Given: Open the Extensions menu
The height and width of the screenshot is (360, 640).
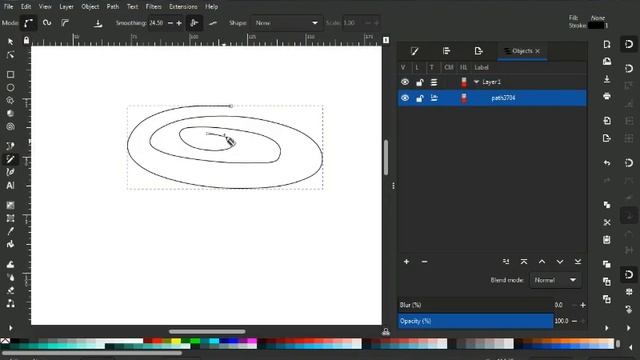Looking at the screenshot, I should pos(183,7).
